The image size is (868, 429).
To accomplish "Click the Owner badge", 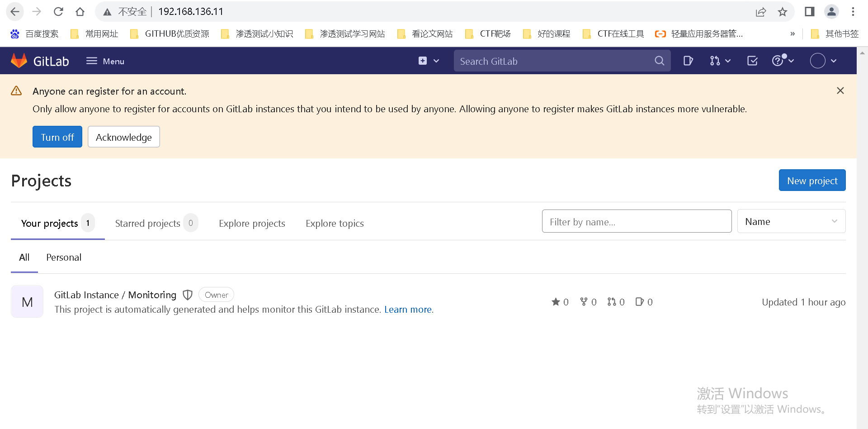I will click(216, 295).
